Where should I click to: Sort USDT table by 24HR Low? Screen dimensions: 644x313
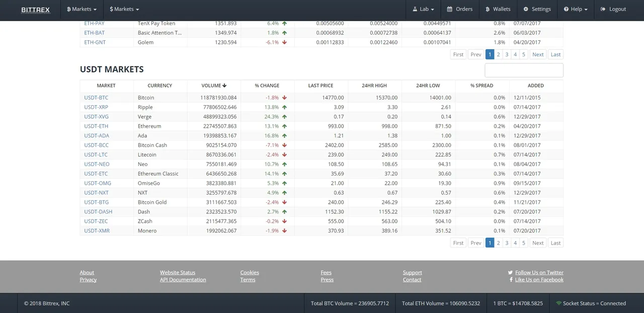coord(428,86)
